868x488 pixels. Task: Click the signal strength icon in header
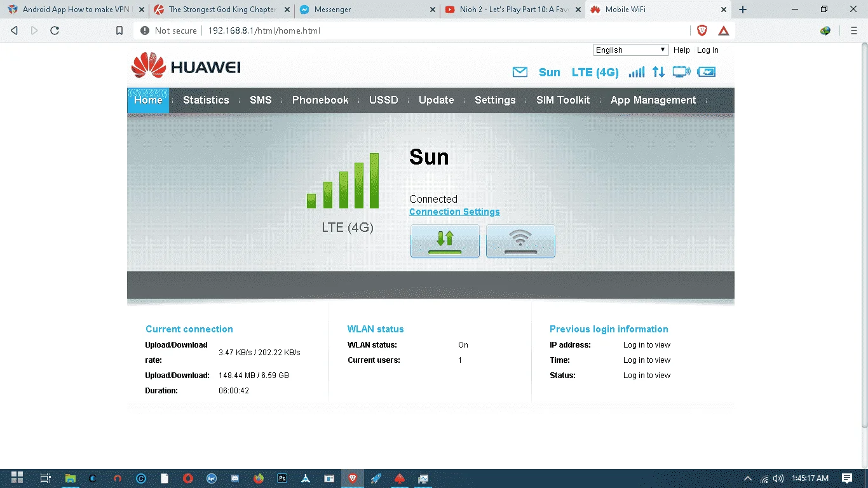click(636, 72)
